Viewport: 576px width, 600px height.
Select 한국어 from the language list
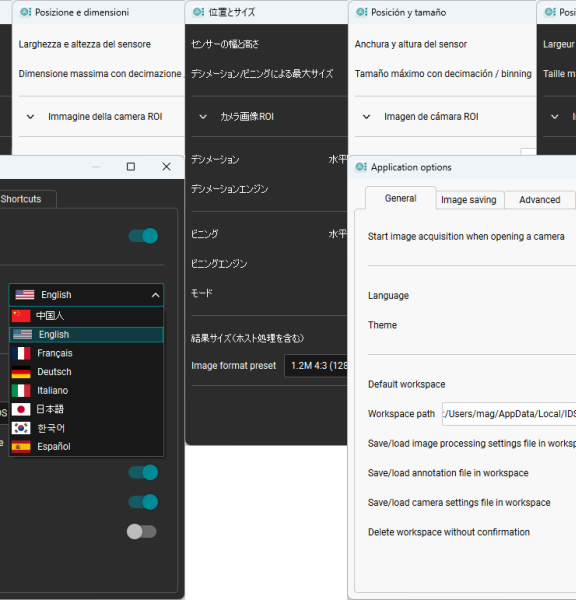86,428
